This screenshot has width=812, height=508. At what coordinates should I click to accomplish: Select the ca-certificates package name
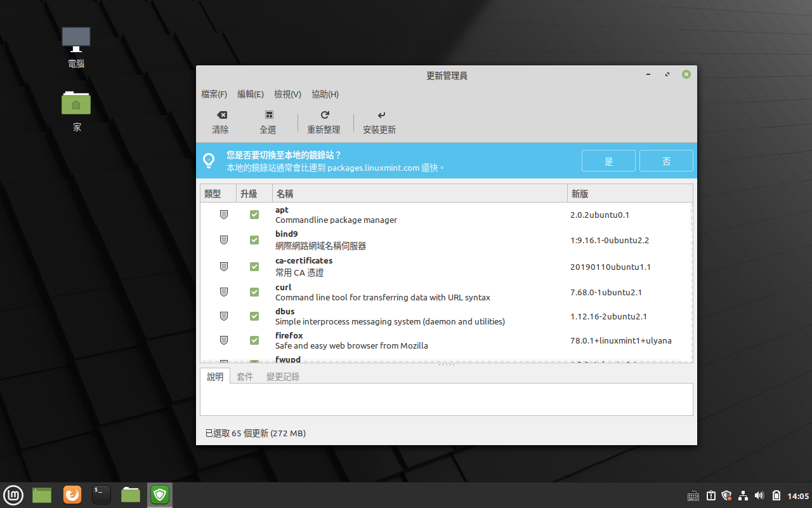click(304, 261)
